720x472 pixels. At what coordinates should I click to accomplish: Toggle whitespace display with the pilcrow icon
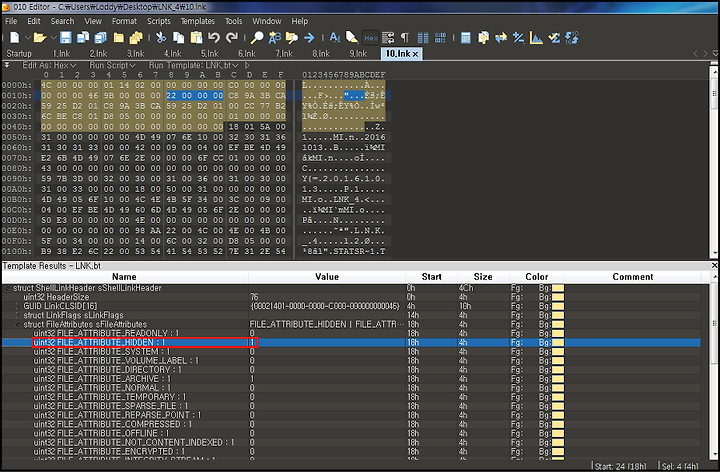coord(405,38)
